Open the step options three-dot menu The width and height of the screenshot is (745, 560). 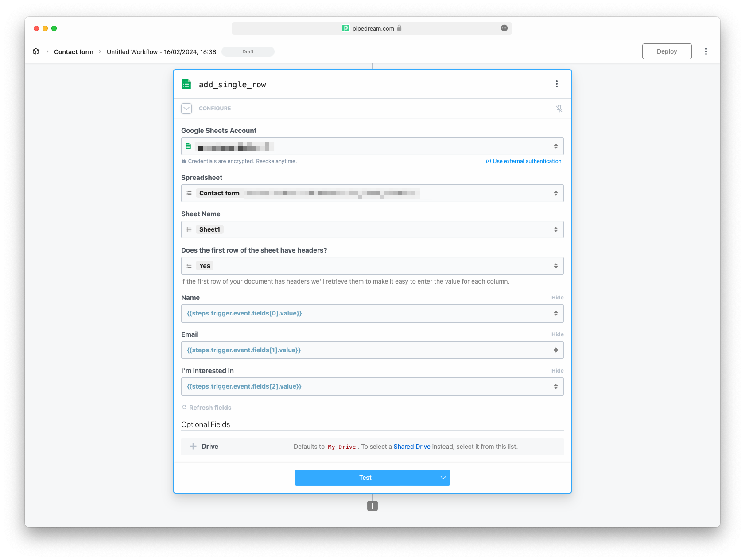556,84
